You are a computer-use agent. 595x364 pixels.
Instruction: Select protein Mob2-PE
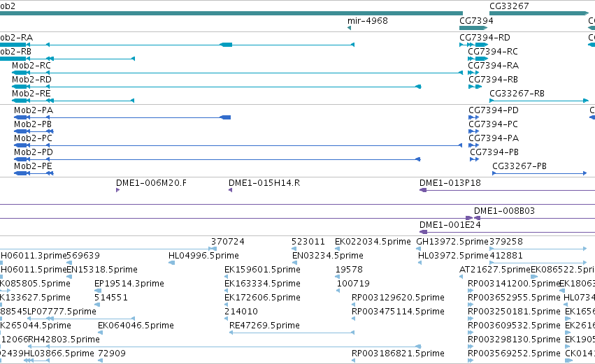(x=33, y=166)
